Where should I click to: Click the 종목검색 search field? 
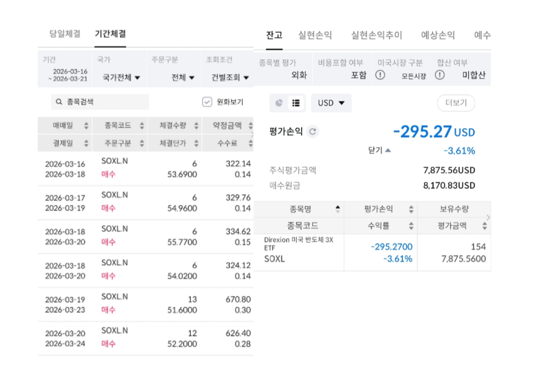point(100,102)
